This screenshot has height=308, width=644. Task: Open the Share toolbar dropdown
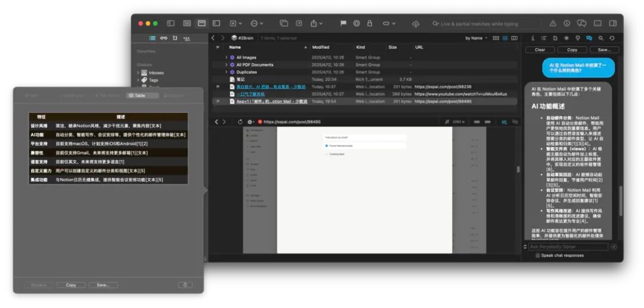point(316,23)
